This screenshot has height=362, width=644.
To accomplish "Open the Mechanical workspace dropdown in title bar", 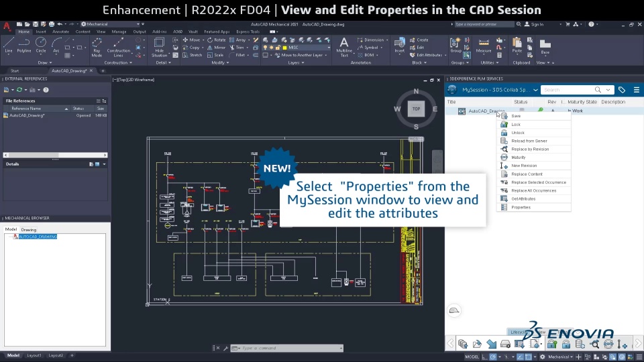I will tap(111, 24).
